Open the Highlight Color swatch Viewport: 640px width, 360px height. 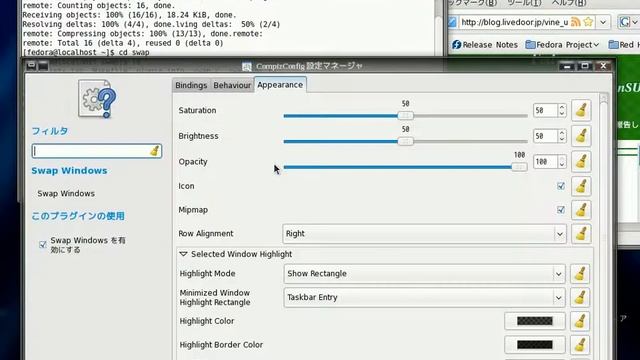click(535, 321)
